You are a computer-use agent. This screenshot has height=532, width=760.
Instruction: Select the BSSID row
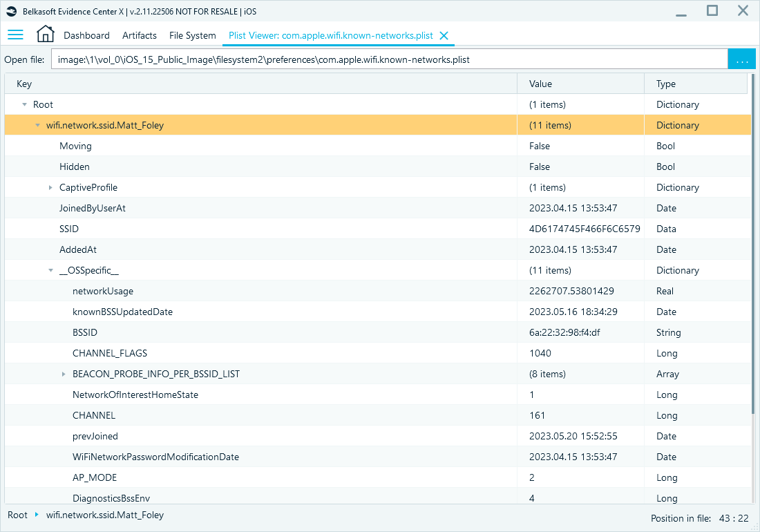pyautogui.click(x=377, y=332)
